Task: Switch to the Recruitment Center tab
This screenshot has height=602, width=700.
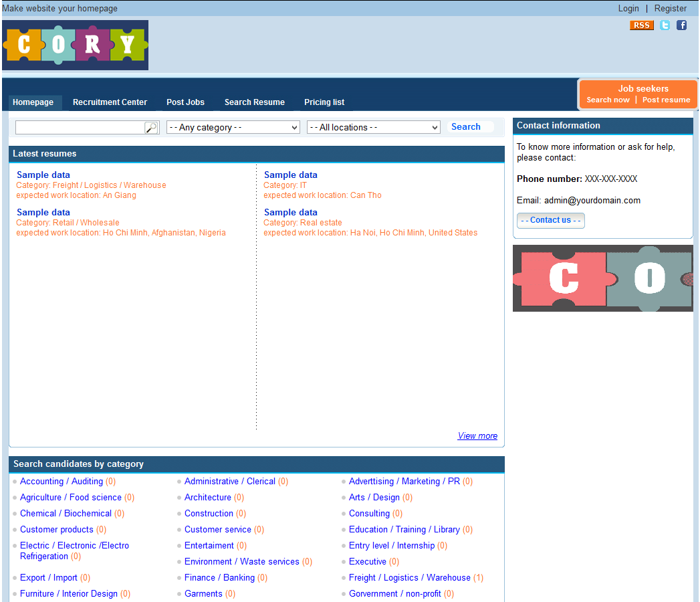Action: click(x=110, y=102)
